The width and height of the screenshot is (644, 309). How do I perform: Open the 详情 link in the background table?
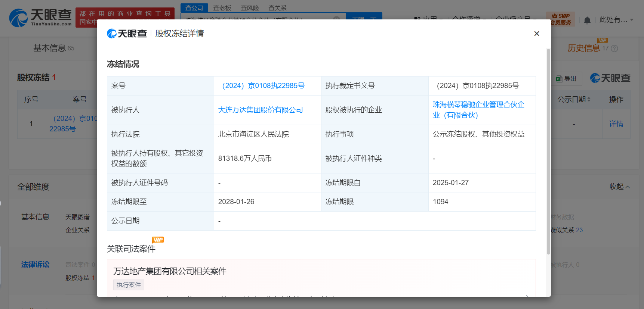616,124
